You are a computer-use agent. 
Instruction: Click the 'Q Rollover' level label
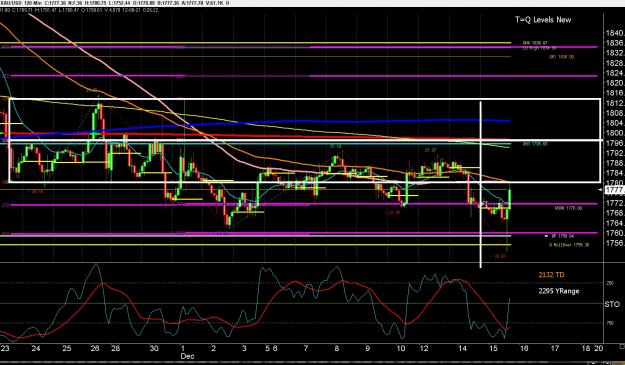(569, 245)
